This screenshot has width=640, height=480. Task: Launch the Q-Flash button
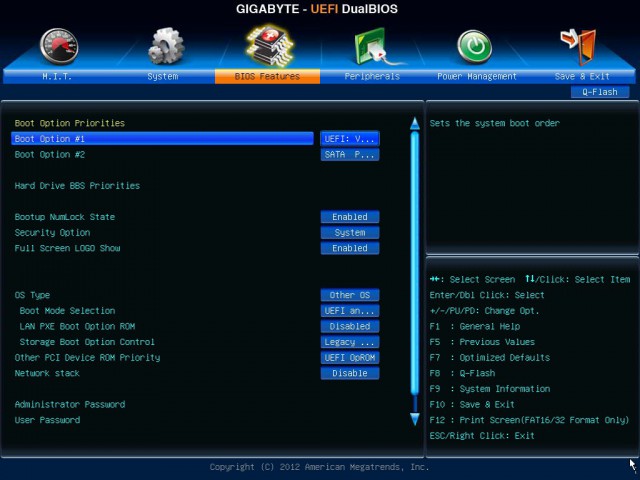pyautogui.click(x=600, y=92)
